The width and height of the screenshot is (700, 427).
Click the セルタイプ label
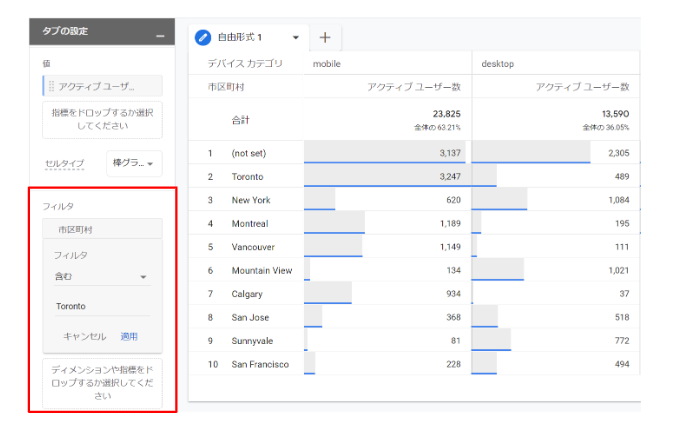pos(64,163)
